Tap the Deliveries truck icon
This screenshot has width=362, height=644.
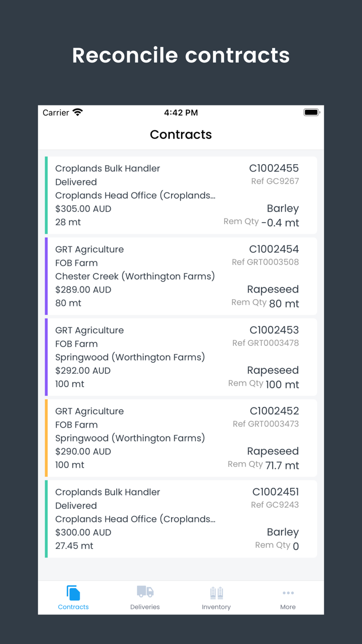[145, 592]
